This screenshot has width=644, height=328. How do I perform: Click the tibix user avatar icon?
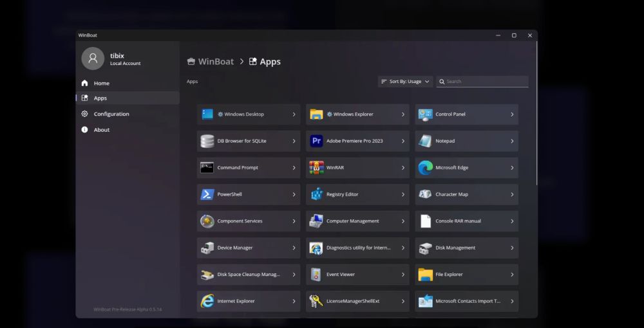click(x=93, y=59)
